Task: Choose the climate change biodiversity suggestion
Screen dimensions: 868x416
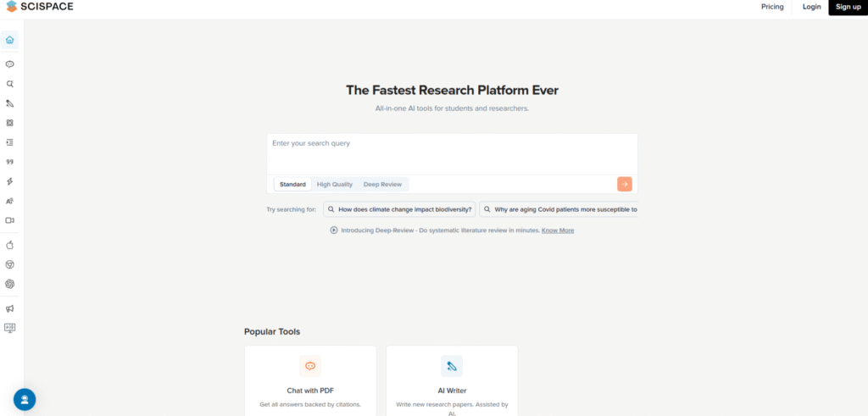Action: pos(399,209)
